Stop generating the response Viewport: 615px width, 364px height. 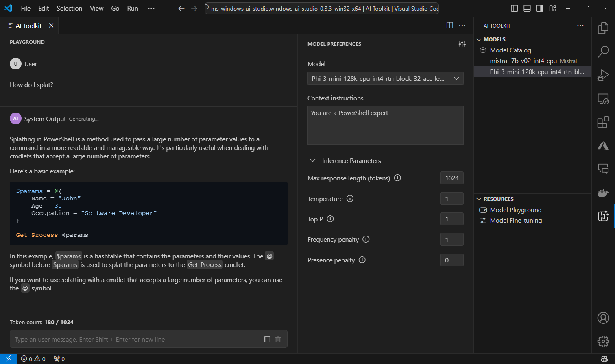click(267, 339)
